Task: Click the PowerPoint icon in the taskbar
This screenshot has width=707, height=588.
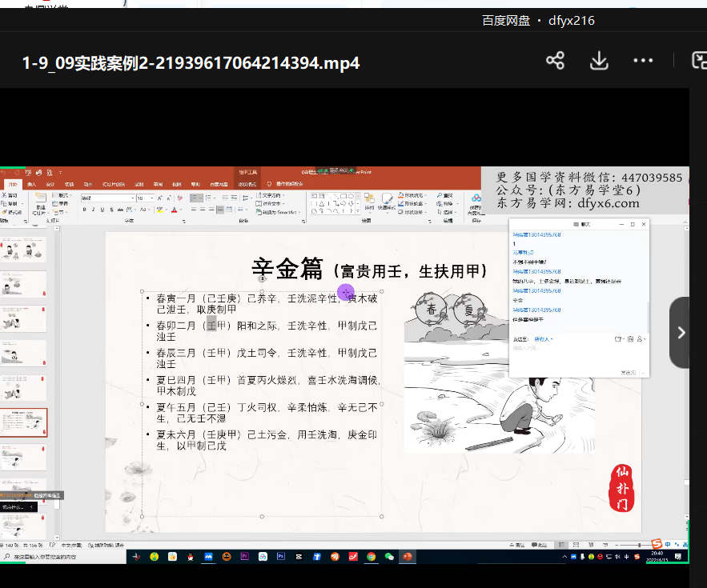Action: [408, 556]
